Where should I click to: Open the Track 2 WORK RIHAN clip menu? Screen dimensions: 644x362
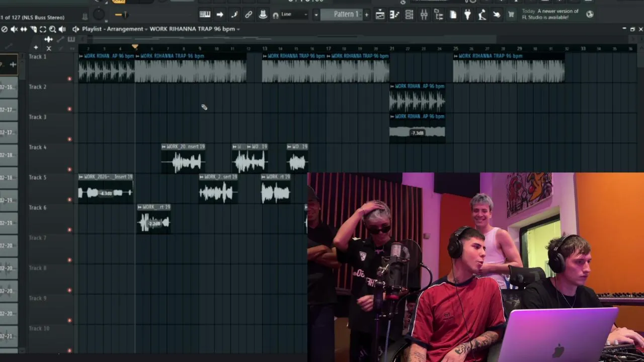392,86
